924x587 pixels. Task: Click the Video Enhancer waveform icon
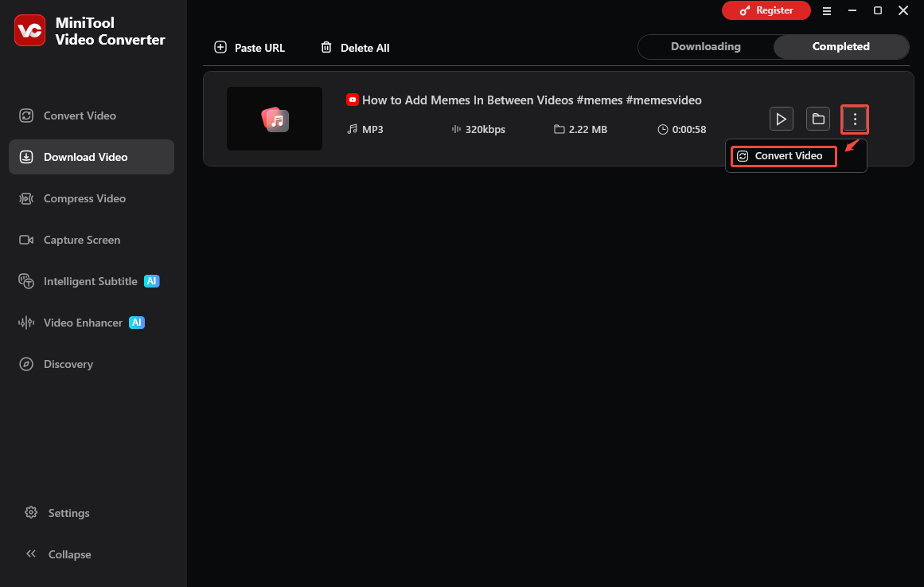[26, 323]
